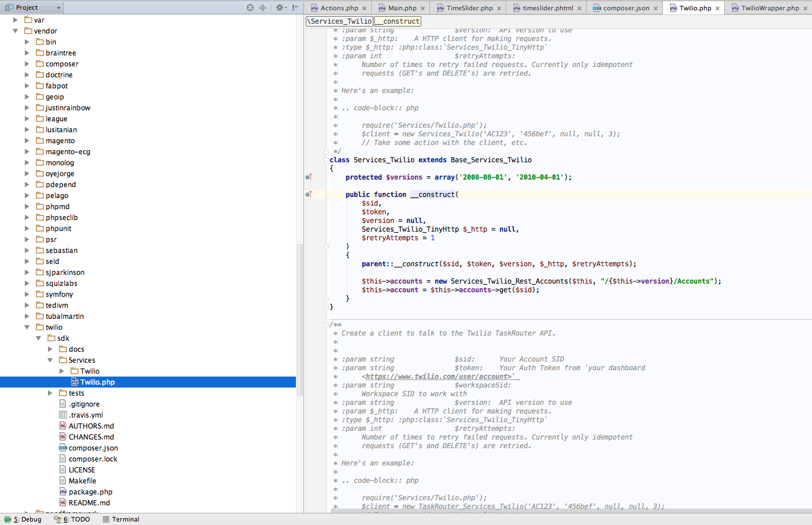Close the TwilioWrapper.php tab
Screen dimensions: 812x525
(805, 8)
